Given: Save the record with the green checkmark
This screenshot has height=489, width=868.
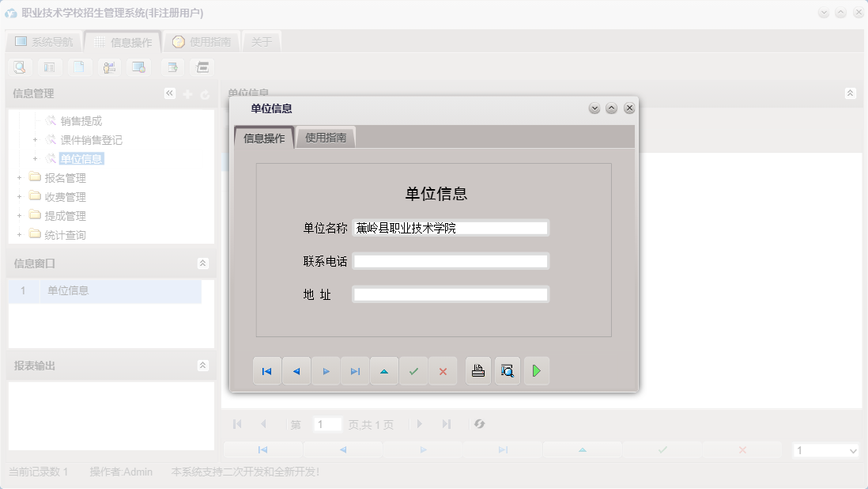Looking at the screenshot, I should point(413,370).
